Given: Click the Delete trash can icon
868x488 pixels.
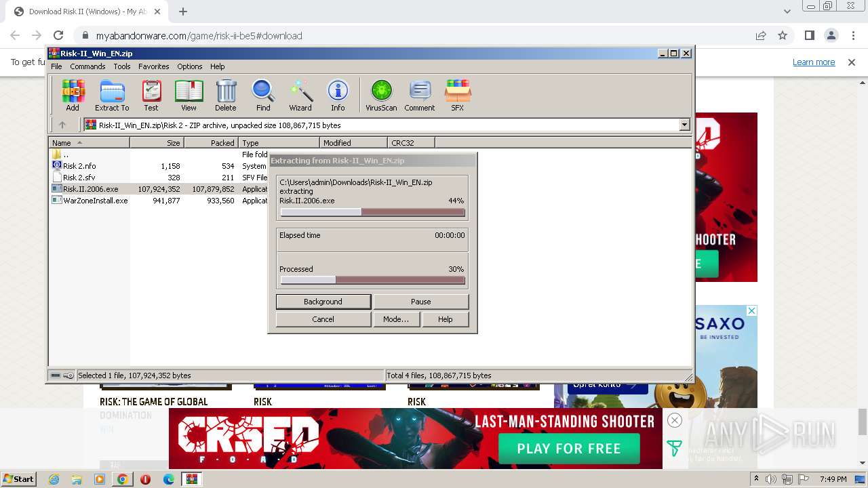Looking at the screenshot, I should (x=226, y=95).
